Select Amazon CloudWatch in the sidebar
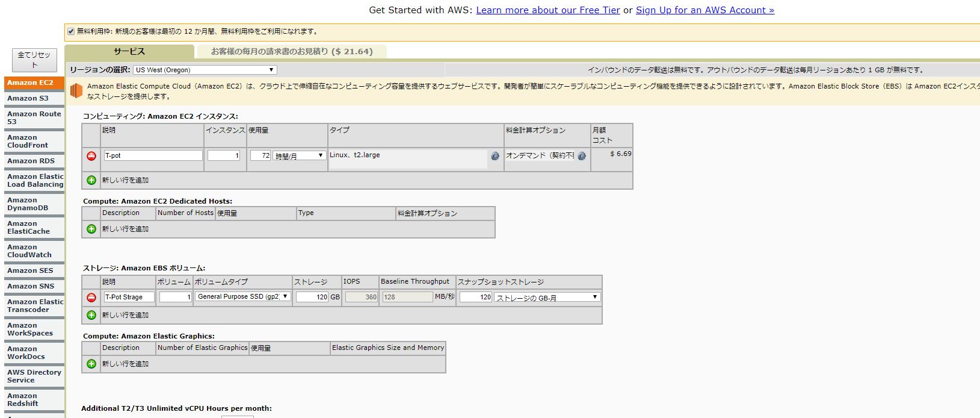Image resolution: width=980 pixels, height=418 pixels. click(x=34, y=251)
